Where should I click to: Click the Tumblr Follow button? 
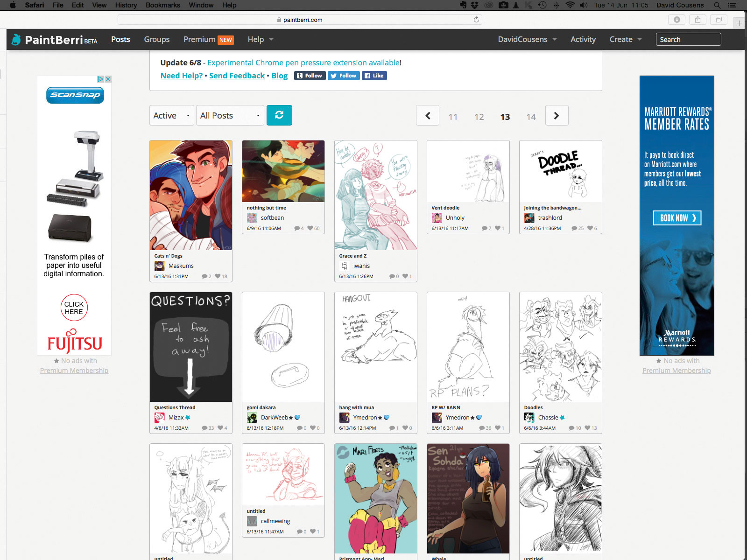310,76
